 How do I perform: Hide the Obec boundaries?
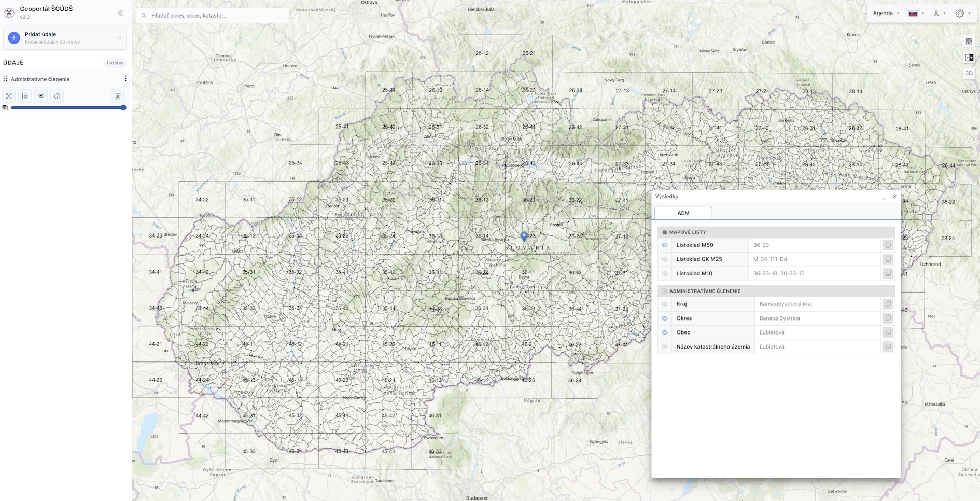(665, 332)
